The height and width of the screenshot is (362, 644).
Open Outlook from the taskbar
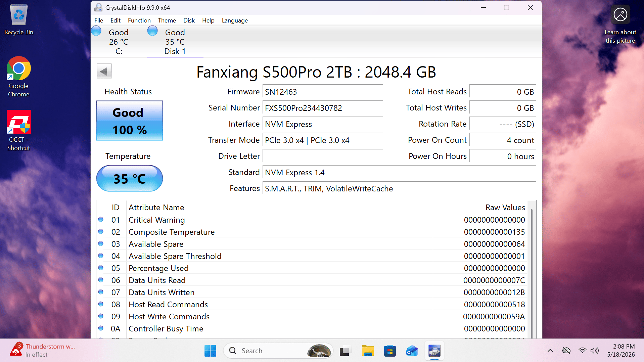point(412,351)
